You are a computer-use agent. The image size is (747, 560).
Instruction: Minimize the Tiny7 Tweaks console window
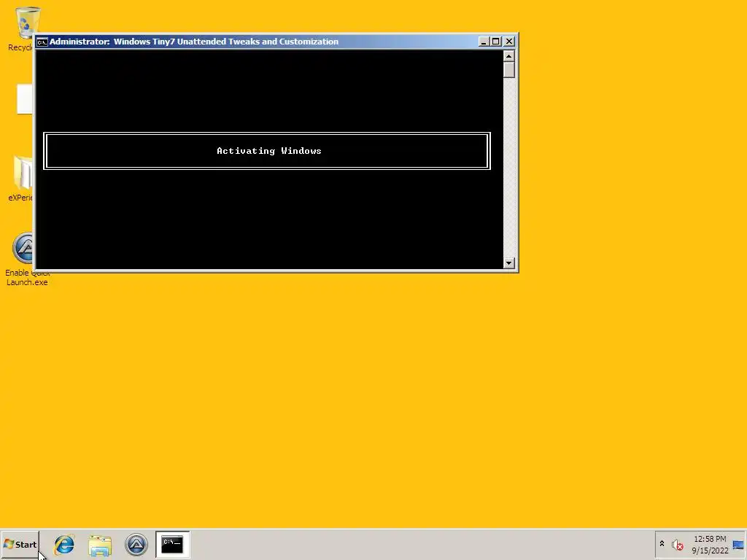tap(484, 42)
